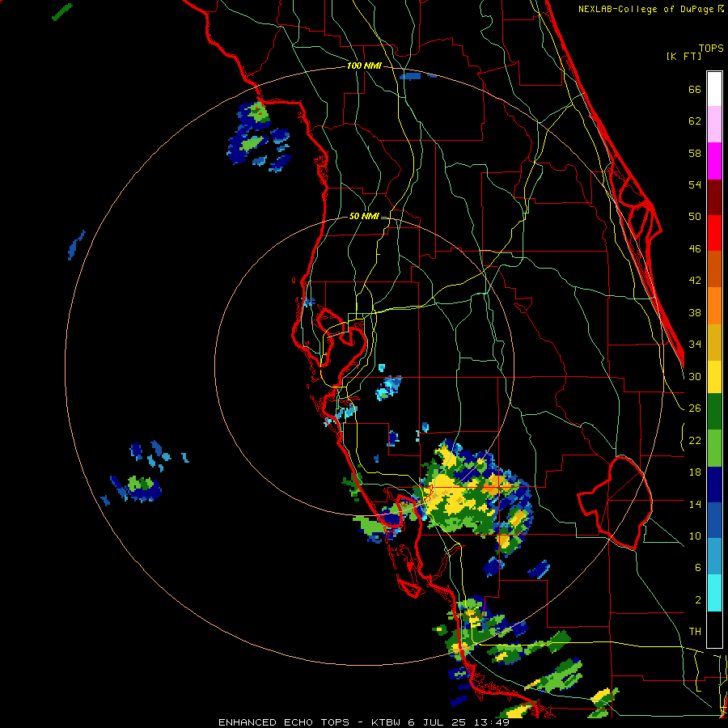Click the TH label on the legend

tap(695, 632)
